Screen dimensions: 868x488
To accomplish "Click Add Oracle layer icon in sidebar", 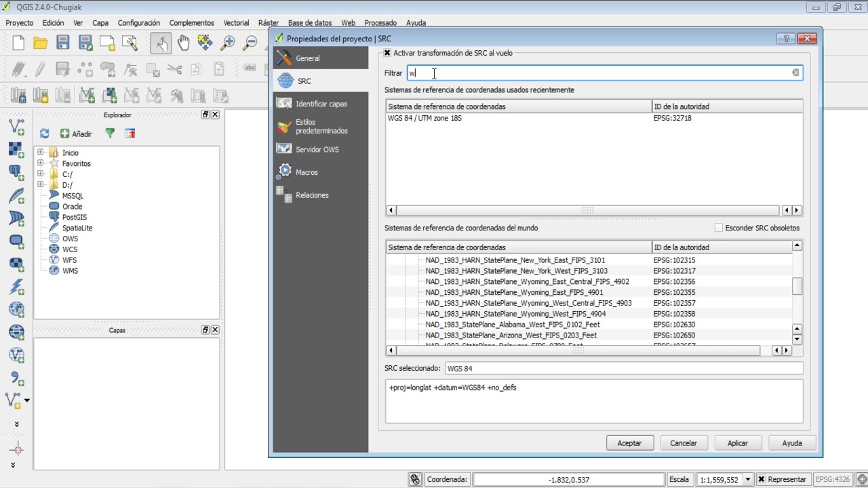I will coord(16,241).
